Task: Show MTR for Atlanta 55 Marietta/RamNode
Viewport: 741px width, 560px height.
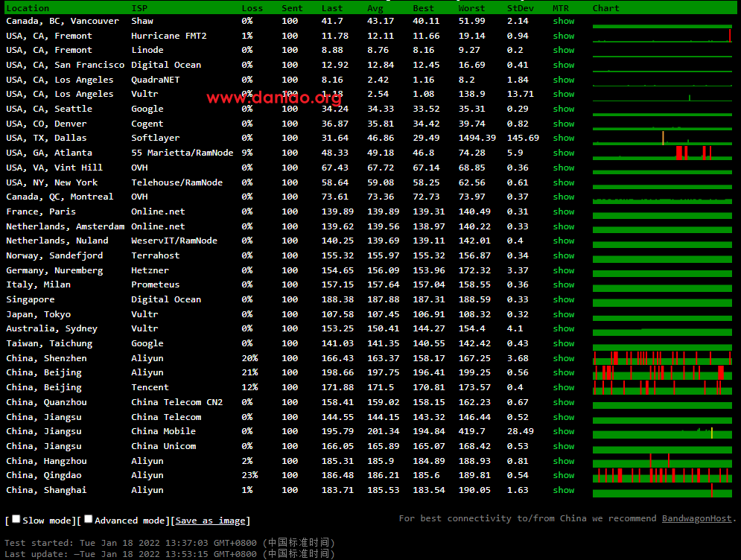Action: point(564,153)
